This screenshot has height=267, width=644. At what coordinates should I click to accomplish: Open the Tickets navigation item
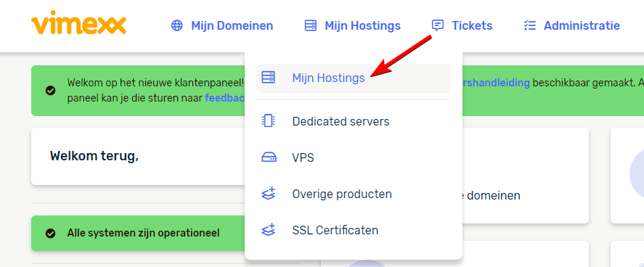[462, 26]
